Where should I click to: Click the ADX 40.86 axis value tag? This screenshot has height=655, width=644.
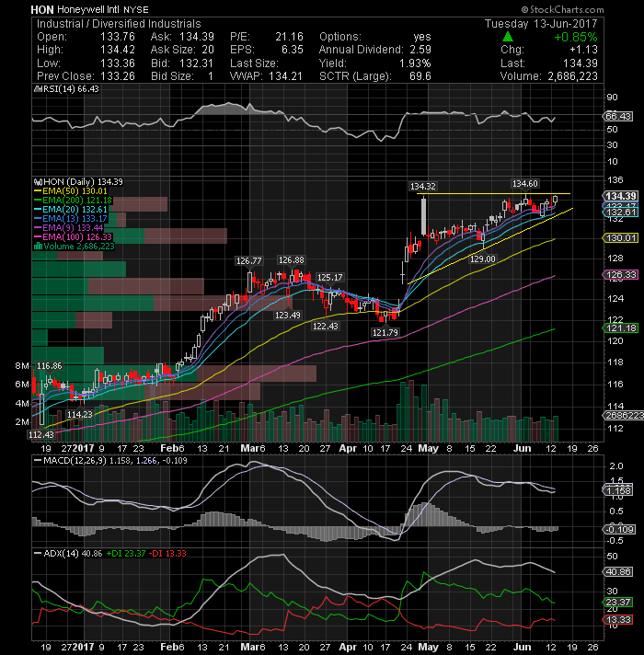click(x=618, y=572)
